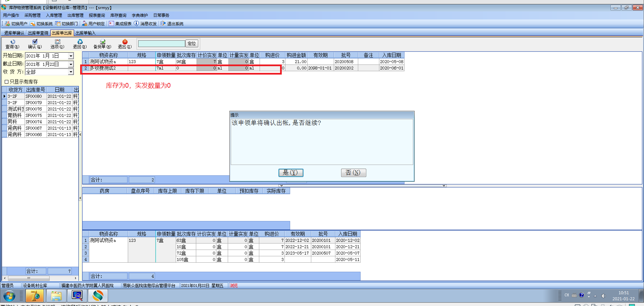Click the 退出系统 exit system icon
The image size is (644, 306).
pyautogui.click(x=163, y=24)
